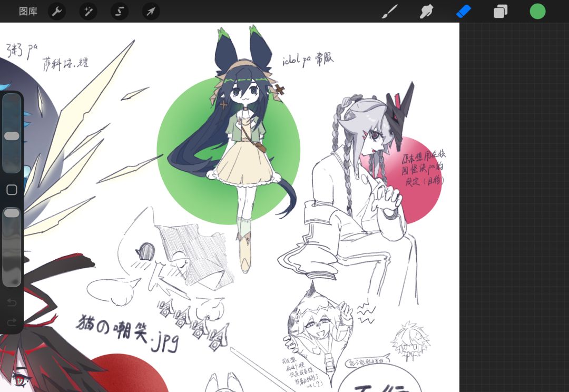Select the Brush tool
The width and height of the screenshot is (569, 392).
tap(390, 12)
